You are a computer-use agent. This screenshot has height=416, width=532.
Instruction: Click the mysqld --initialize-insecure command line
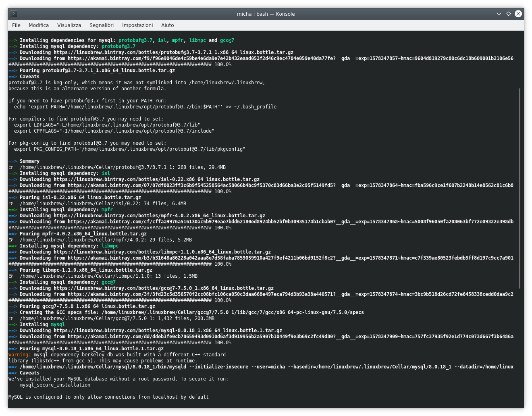[x=261, y=367]
